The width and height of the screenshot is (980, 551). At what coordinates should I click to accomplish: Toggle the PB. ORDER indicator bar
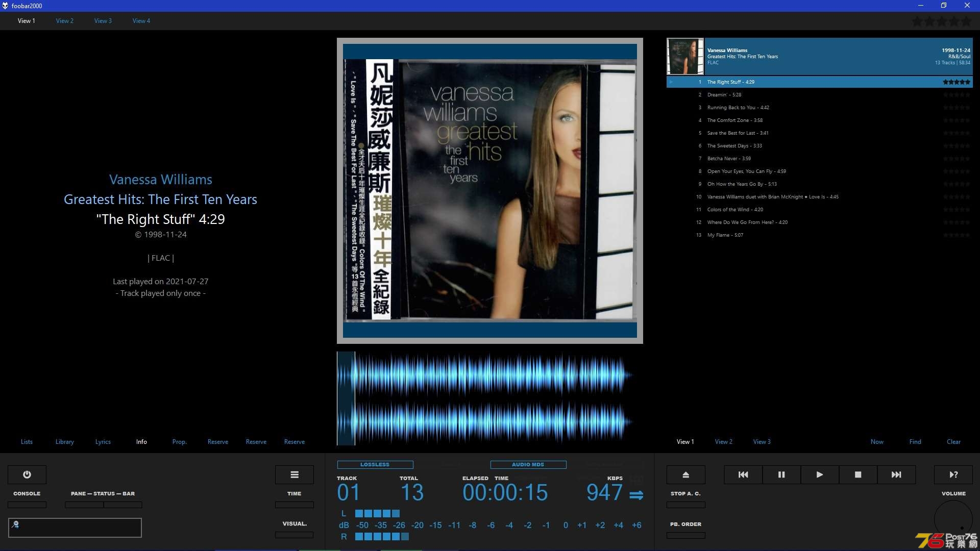point(686,535)
